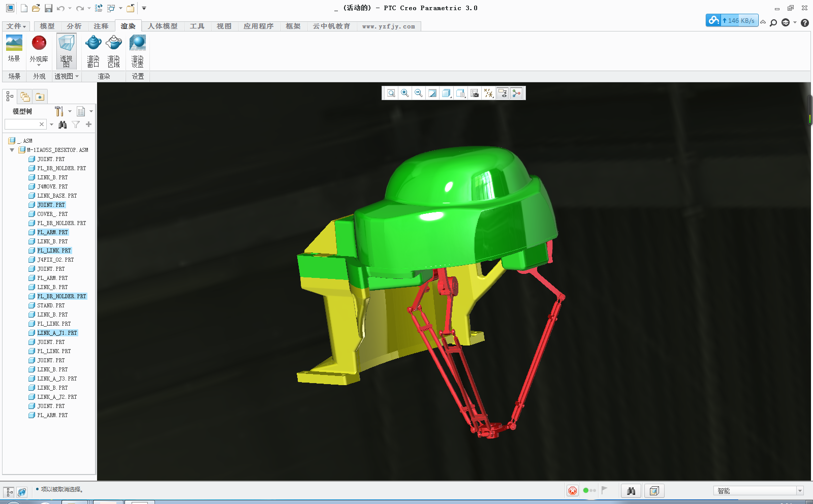
Task: Click the Repaint icon in graphics toolbar
Action: coord(432,93)
